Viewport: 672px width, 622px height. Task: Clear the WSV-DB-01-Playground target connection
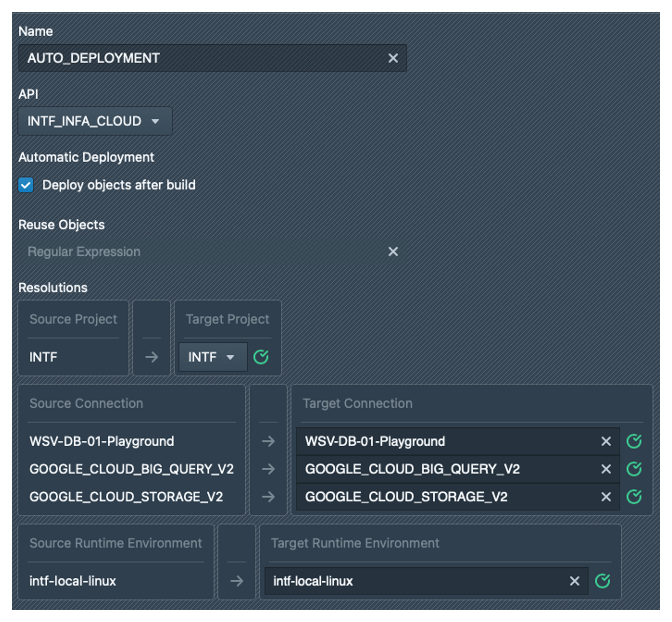pyautogui.click(x=606, y=441)
